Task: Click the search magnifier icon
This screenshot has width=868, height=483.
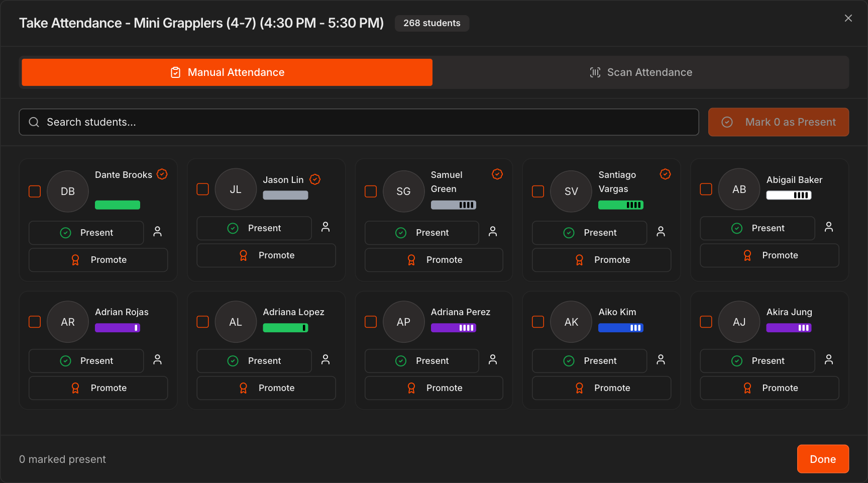Action: coord(34,122)
